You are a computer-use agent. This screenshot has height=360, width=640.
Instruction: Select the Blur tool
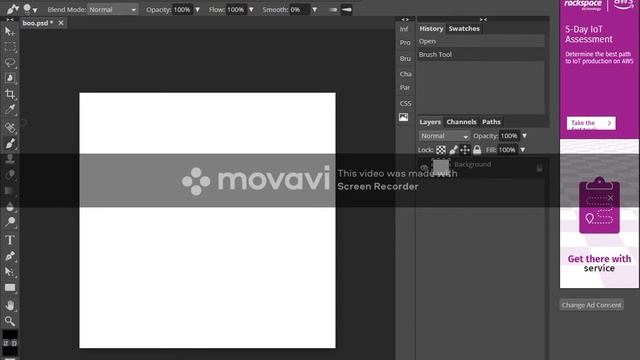click(x=10, y=207)
